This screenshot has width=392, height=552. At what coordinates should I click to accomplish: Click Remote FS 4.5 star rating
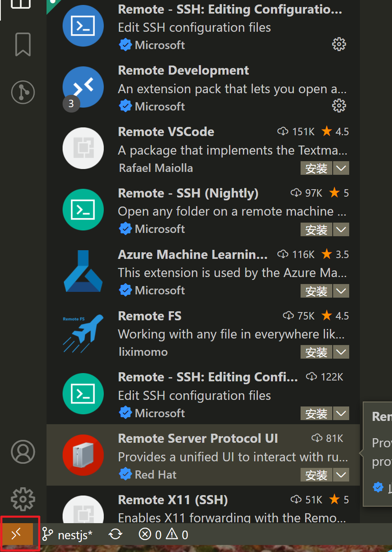click(335, 316)
